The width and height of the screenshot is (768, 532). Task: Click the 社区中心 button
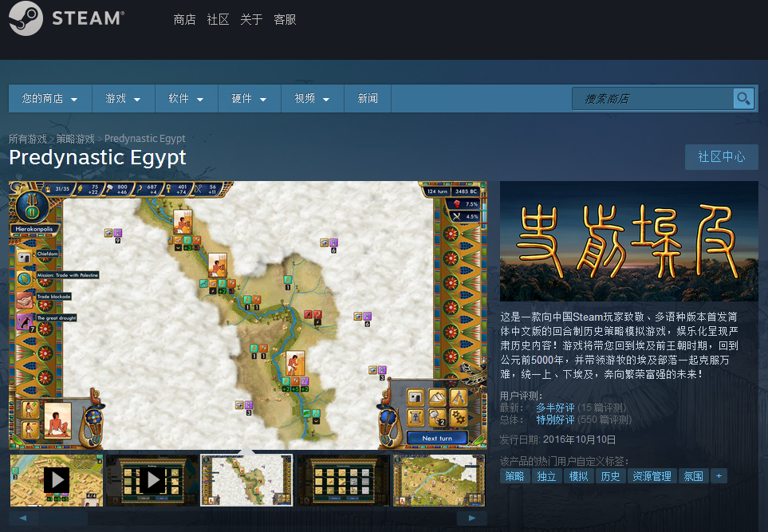722,157
